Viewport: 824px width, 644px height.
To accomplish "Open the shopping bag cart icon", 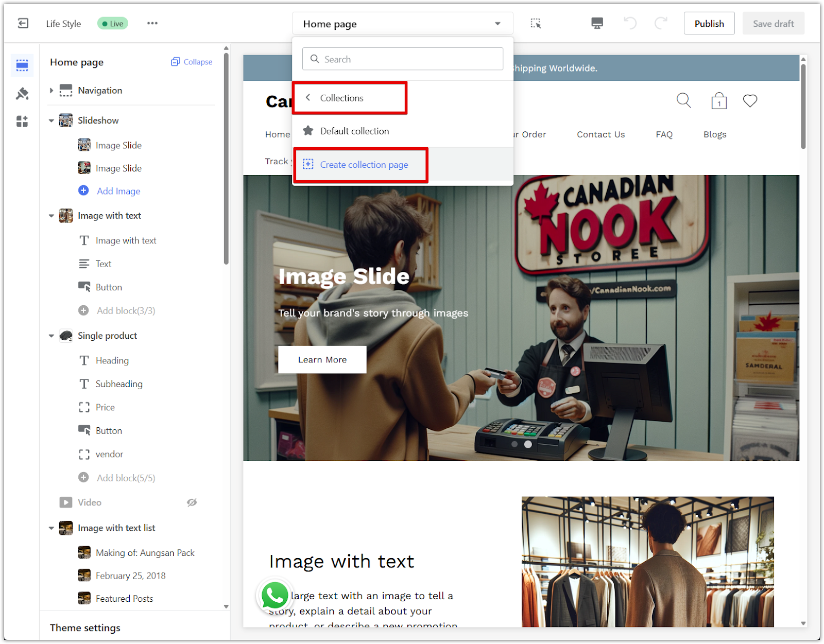I will 719,100.
